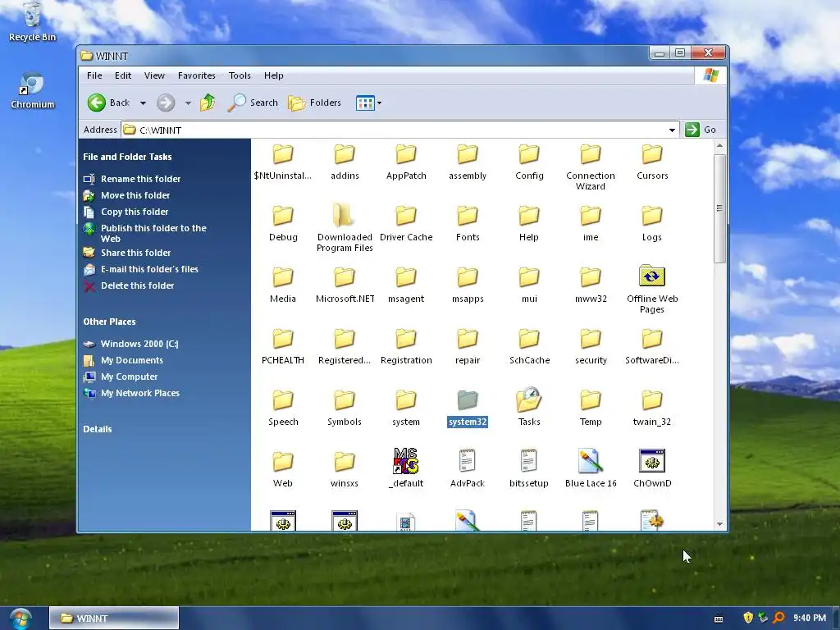Select the Downloaded Program Files folder
This screenshot has width=840, height=630.
click(x=345, y=228)
